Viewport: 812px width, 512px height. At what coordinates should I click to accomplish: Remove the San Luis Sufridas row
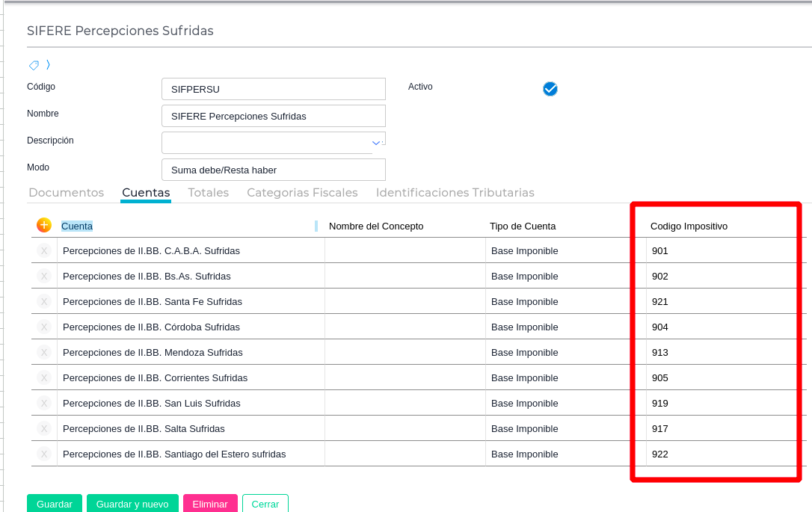[44, 404]
